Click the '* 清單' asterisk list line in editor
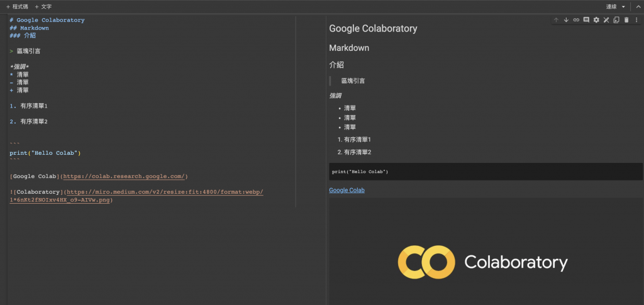The width and height of the screenshot is (644, 305). coord(19,75)
